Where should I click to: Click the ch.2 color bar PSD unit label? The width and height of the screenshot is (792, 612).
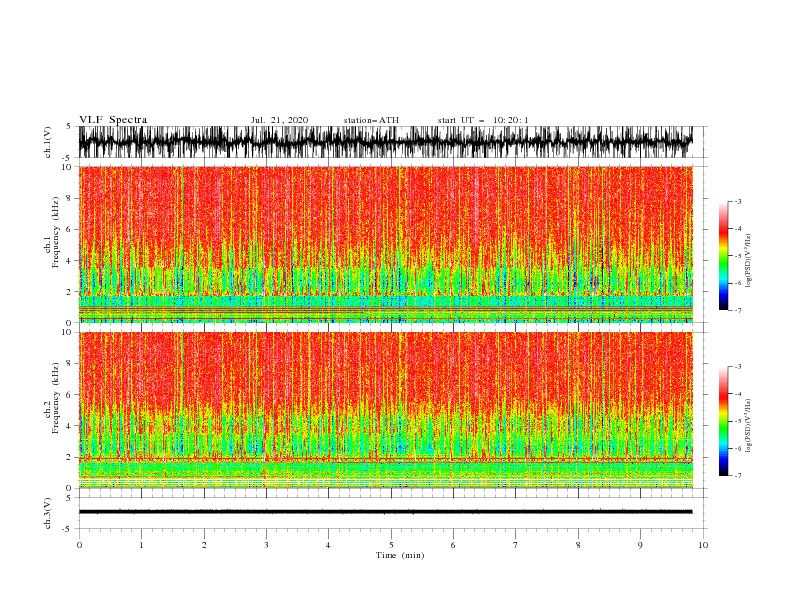pos(748,426)
